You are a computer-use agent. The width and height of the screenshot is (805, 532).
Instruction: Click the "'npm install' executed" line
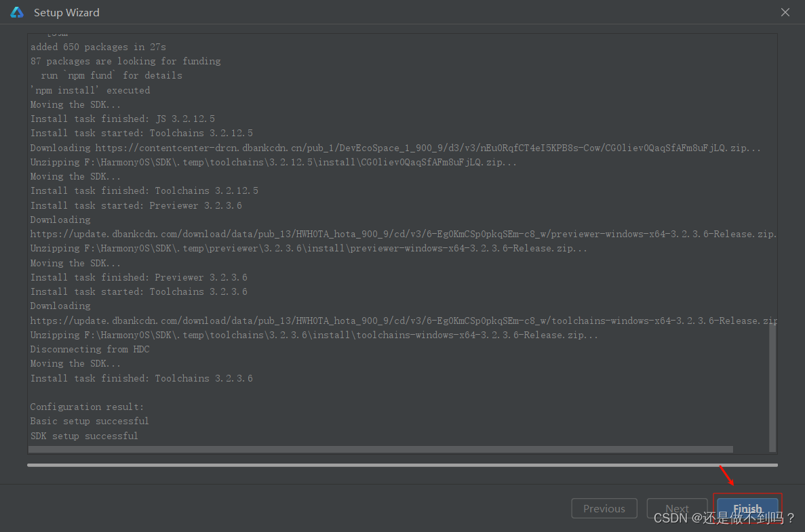90,90
